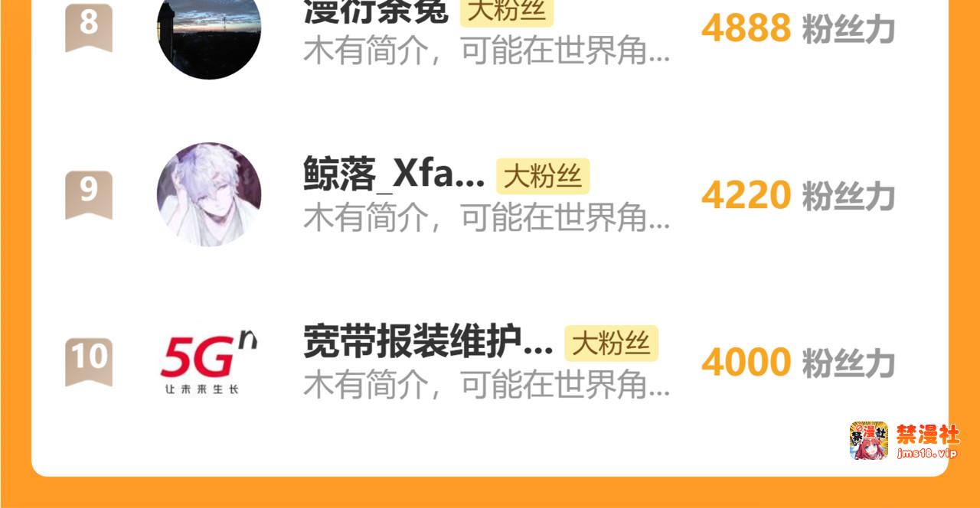Open user 鲸落_Xfa... profile name
Image resolution: width=980 pixels, height=508 pixels.
pos(394,176)
